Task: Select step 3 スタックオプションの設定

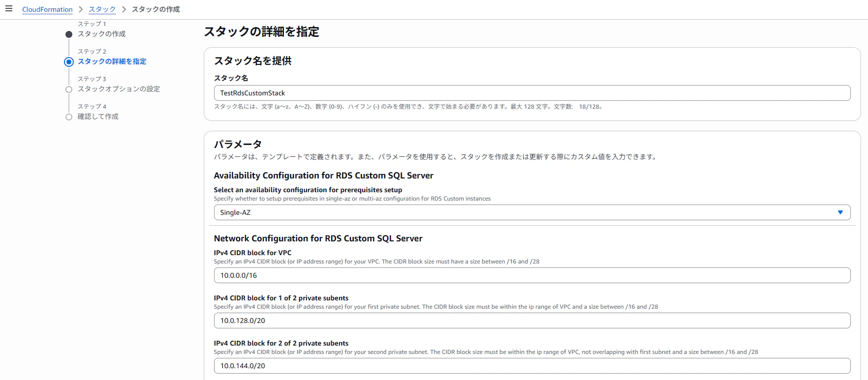Action: 119,89
